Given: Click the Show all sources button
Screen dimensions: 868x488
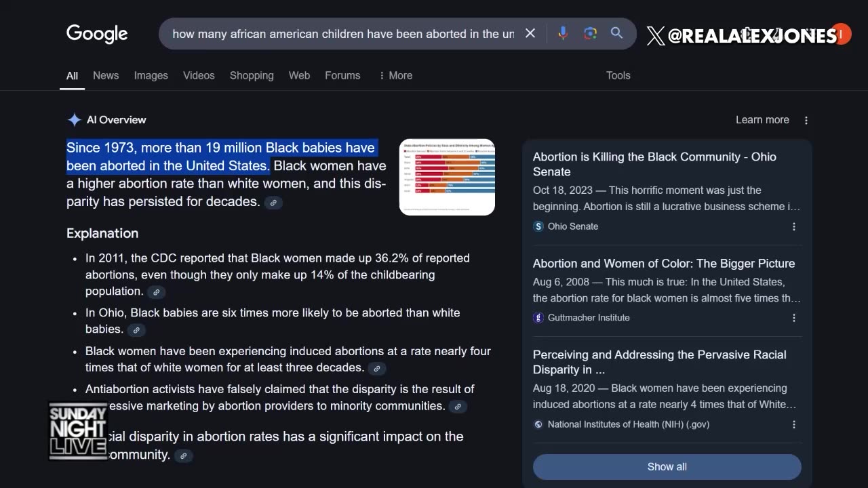Looking at the screenshot, I should coord(667,467).
